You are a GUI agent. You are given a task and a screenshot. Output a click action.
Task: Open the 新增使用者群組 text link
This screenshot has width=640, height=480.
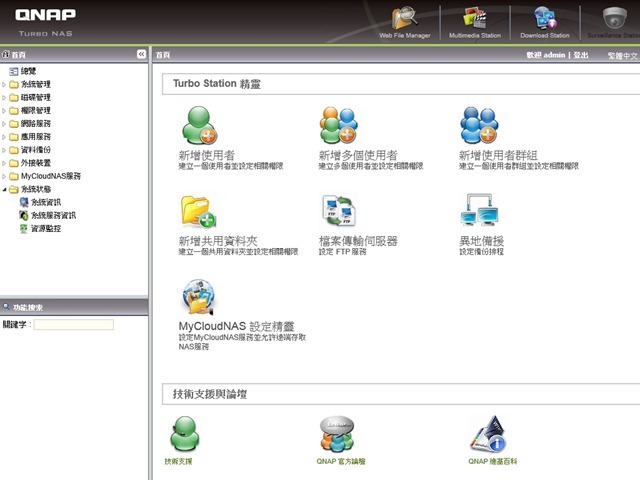pyautogui.click(x=498, y=155)
